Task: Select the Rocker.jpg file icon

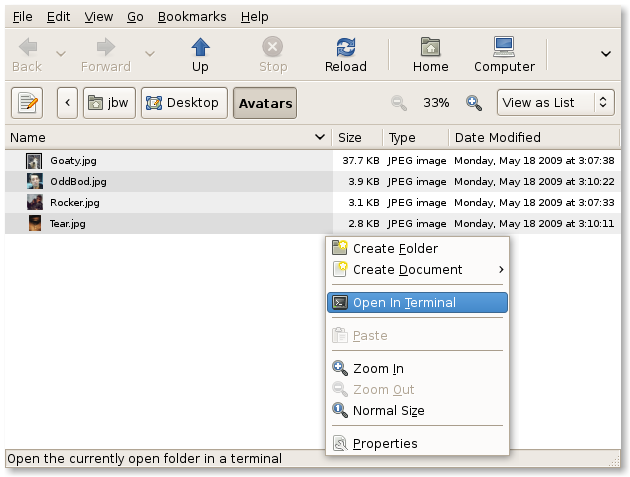Action: (34, 202)
